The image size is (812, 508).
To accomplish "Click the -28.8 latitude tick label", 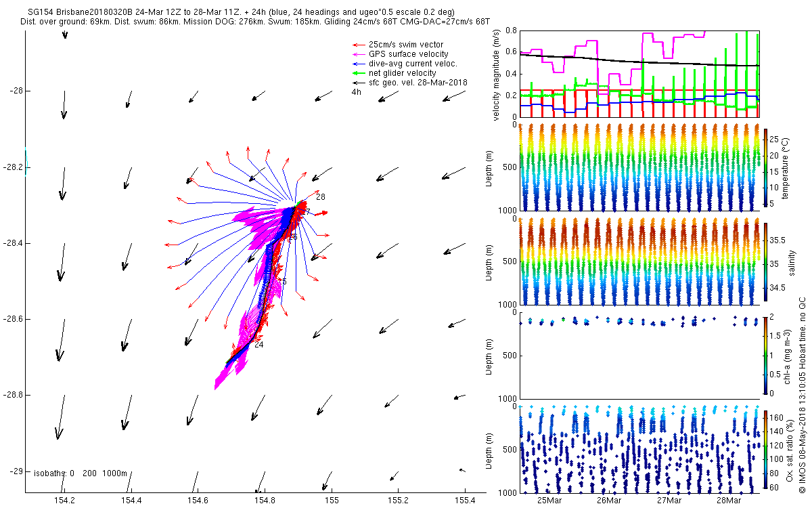I will (x=12, y=395).
